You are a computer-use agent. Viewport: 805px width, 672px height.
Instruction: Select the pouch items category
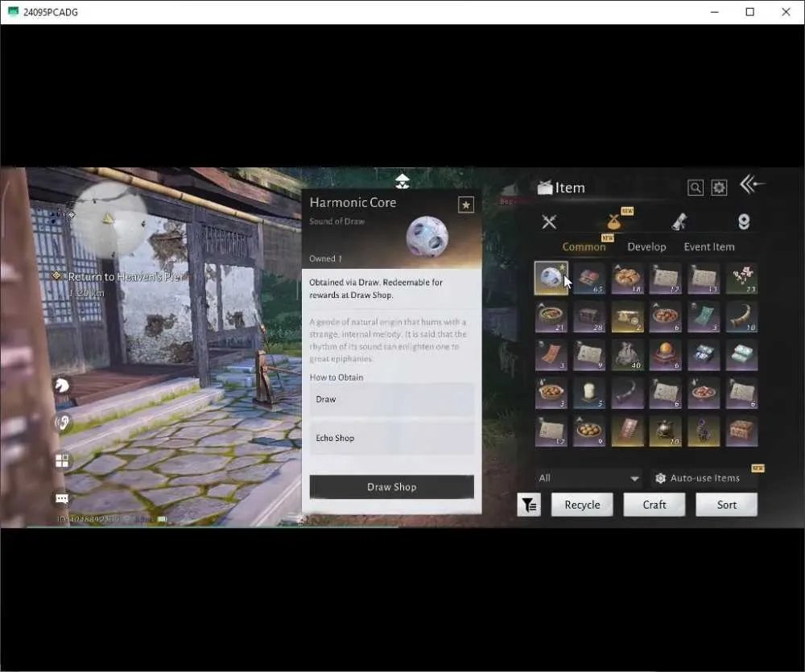pos(613,222)
